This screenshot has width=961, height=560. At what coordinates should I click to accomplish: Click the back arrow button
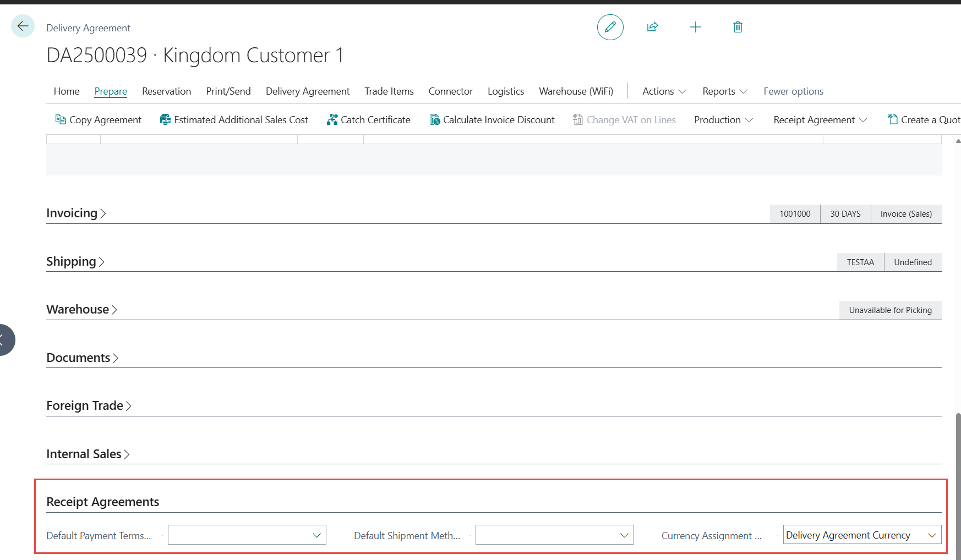click(23, 26)
